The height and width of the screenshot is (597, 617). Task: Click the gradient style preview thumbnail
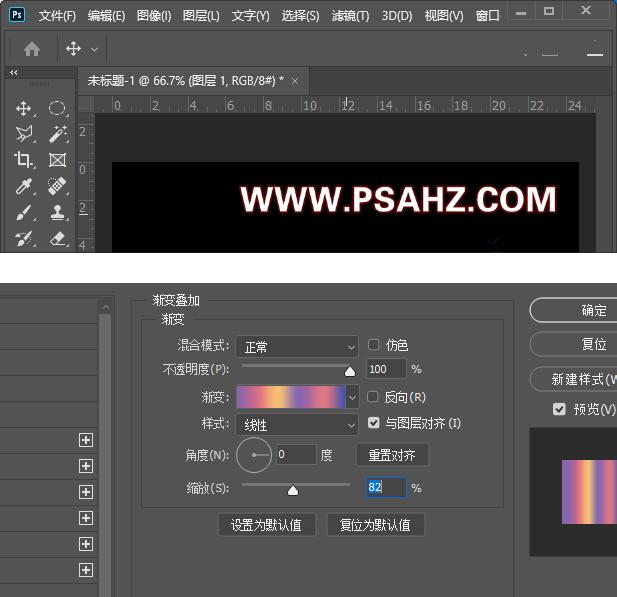(x=589, y=492)
